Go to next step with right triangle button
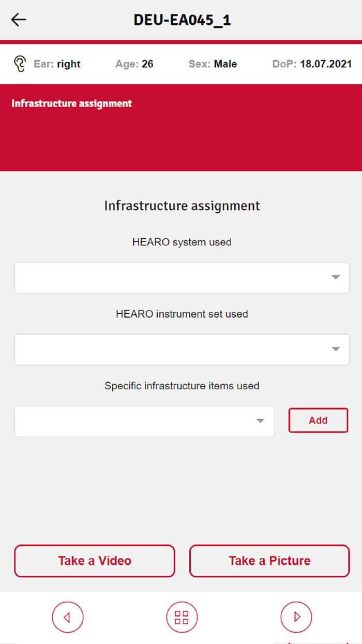Image resolution: width=362 pixels, height=644 pixels. pos(296,617)
